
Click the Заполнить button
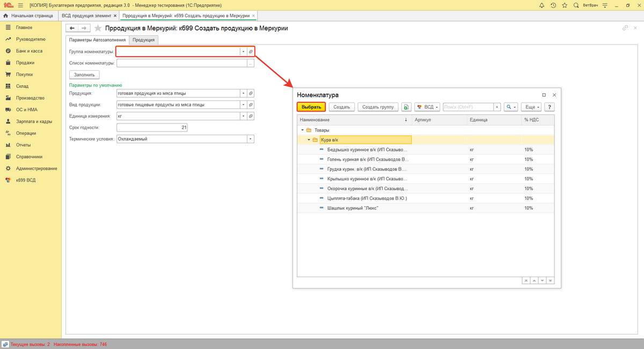[x=84, y=75]
